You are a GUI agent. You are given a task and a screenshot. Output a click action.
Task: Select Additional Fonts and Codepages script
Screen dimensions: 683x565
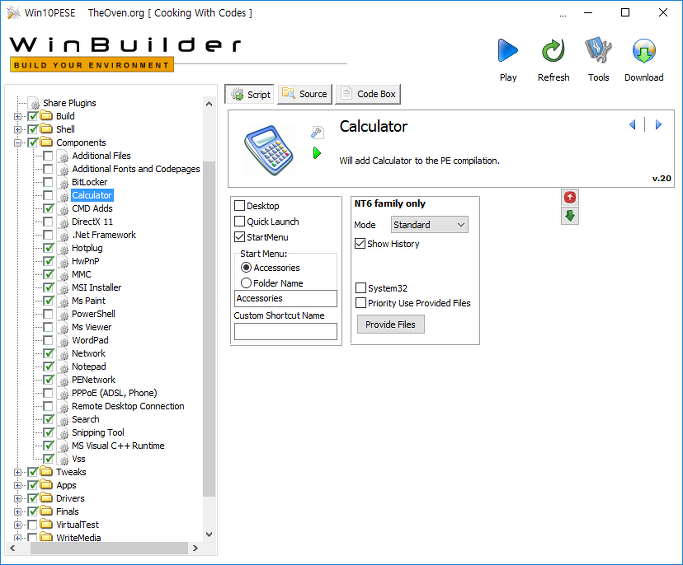[136, 169]
